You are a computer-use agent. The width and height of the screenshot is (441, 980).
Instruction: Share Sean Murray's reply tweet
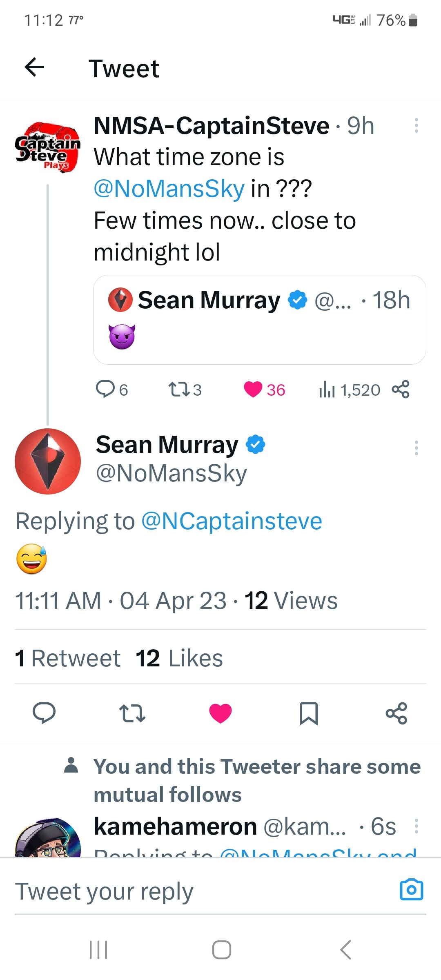396,713
